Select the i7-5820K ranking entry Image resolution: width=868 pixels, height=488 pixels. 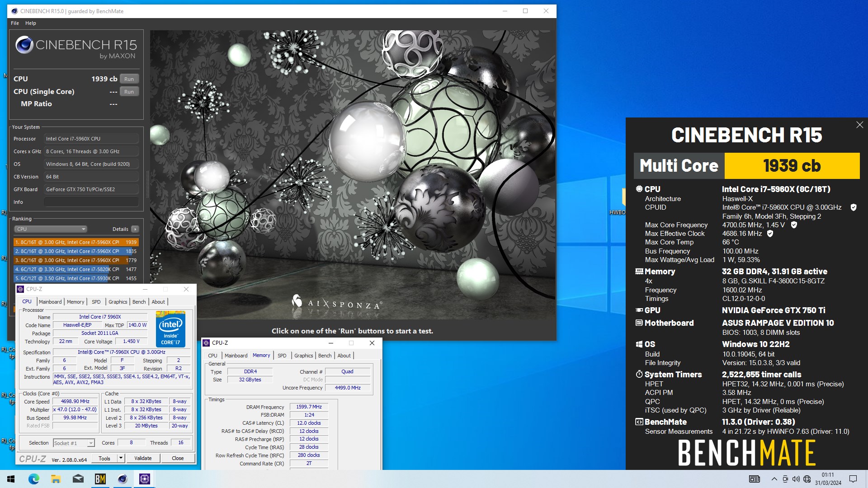click(75, 269)
